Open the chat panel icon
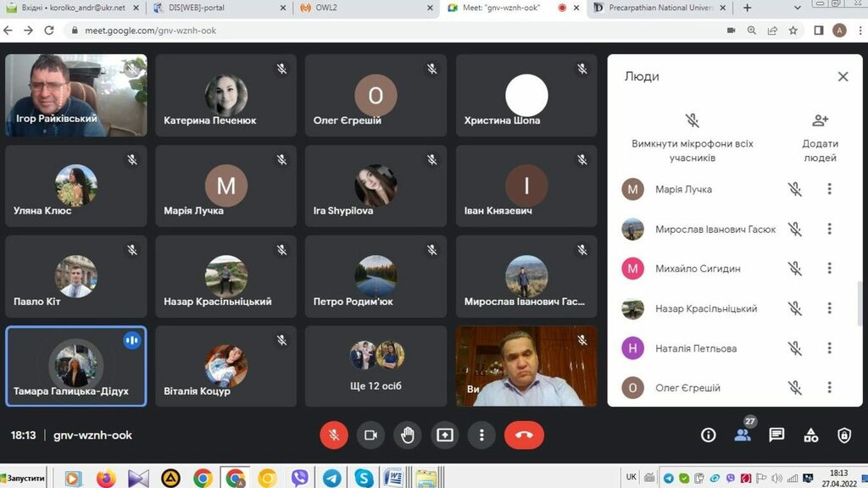Screen dimensions: 868x488 click(776, 435)
